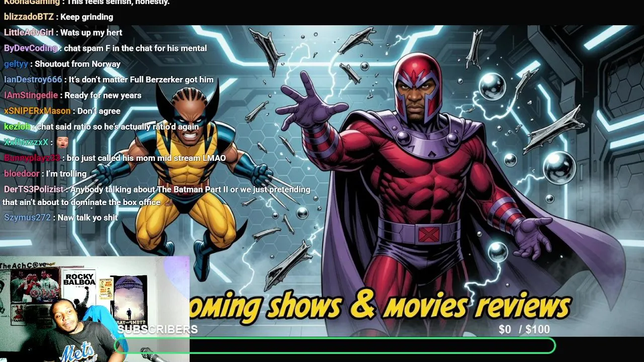
Task: Click username Bunnyplayz33 in chat
Action: (x=32, y=158)
